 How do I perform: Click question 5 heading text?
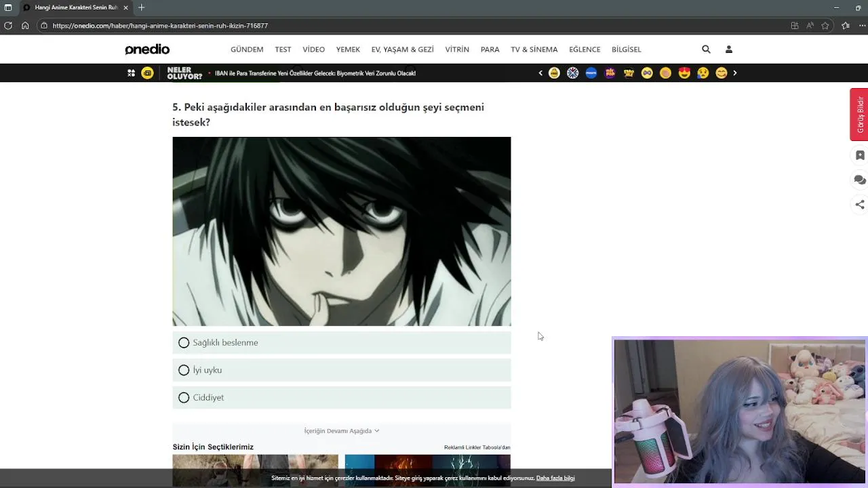click(328, 115)
